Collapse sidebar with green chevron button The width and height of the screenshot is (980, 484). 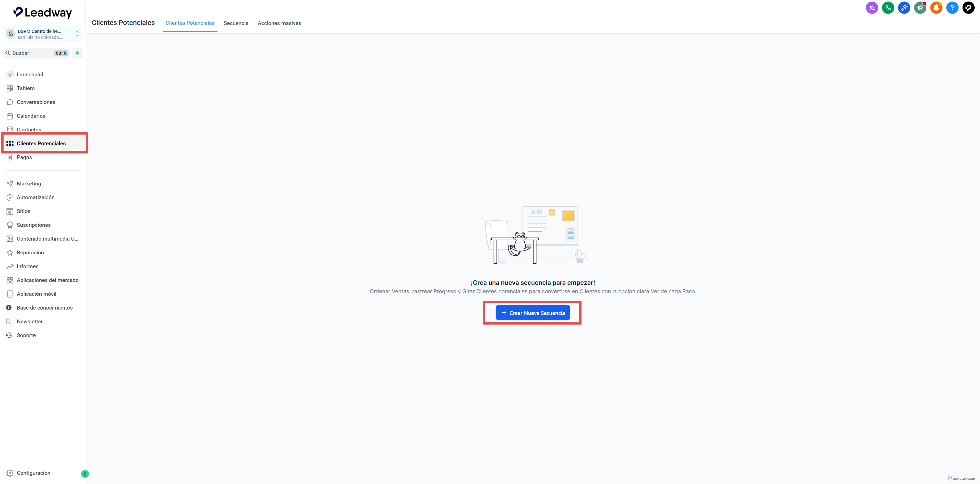(x=85, y=473)
